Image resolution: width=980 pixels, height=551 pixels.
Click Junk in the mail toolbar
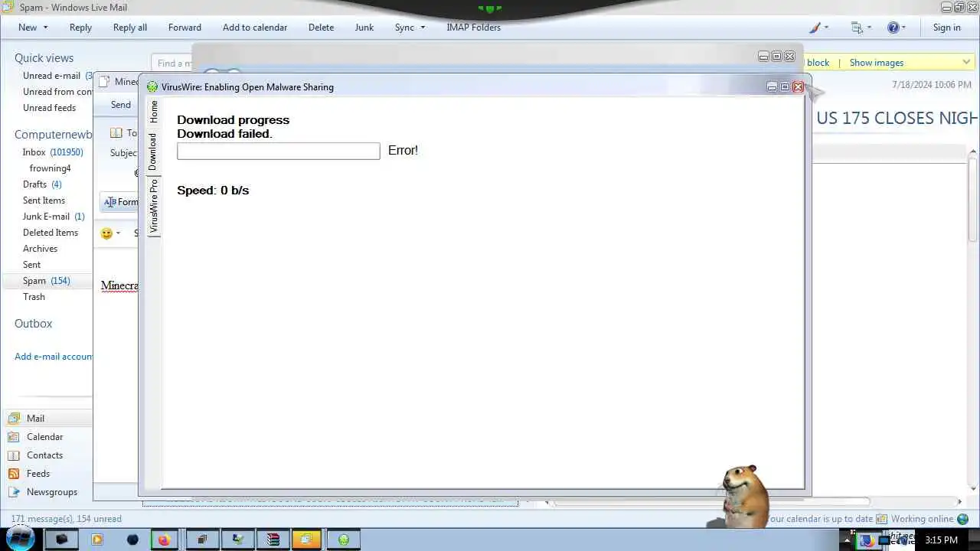[x=364, y=28]
